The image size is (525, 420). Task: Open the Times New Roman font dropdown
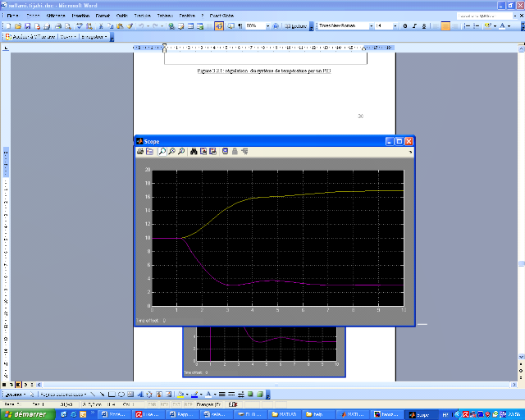point(371,26)
